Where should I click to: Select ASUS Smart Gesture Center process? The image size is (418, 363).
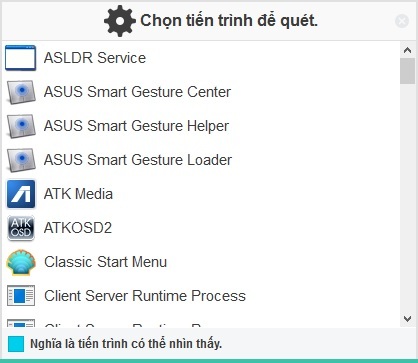(201, 92)
